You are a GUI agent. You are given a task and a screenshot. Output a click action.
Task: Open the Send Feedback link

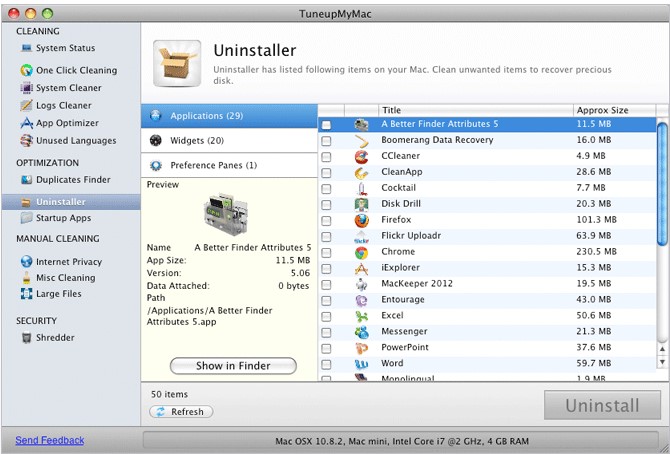tap(50, 440)
